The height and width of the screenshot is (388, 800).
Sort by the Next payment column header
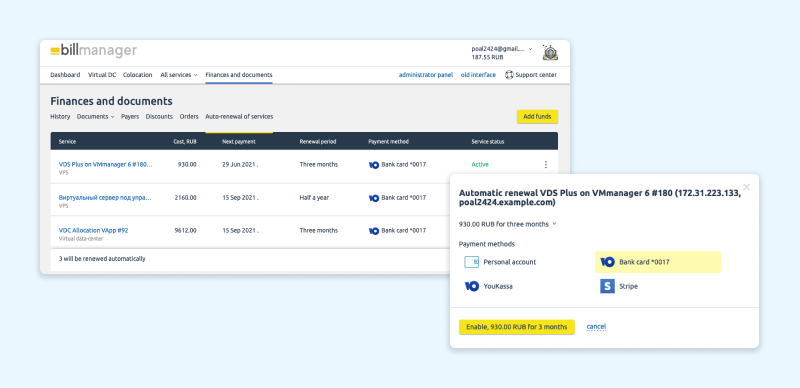click(239, 141)
